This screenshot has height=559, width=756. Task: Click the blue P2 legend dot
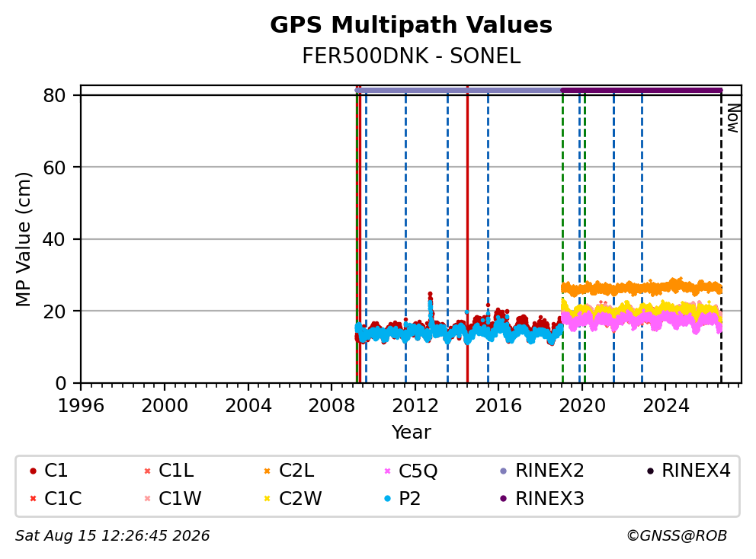pyautogui.click(x=387, y=499)
